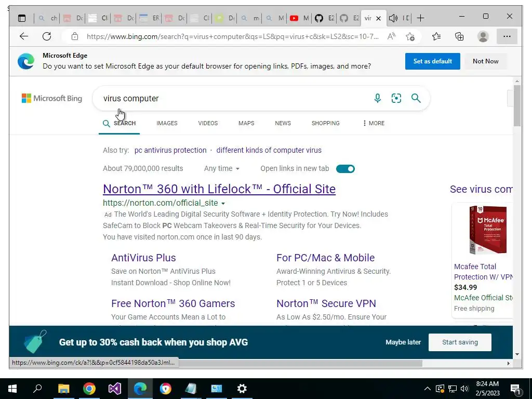Viewport: 532px width, 399px height.
Task: Open the AntiVirus Plus sublink
Action: 143,258
